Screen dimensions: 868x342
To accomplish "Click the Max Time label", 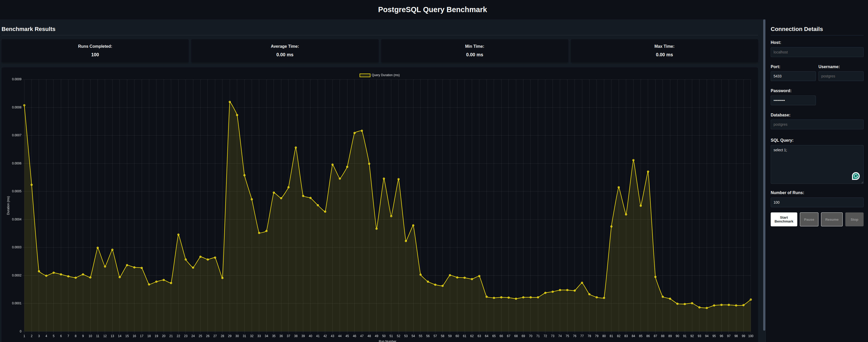I will (664, 46).
